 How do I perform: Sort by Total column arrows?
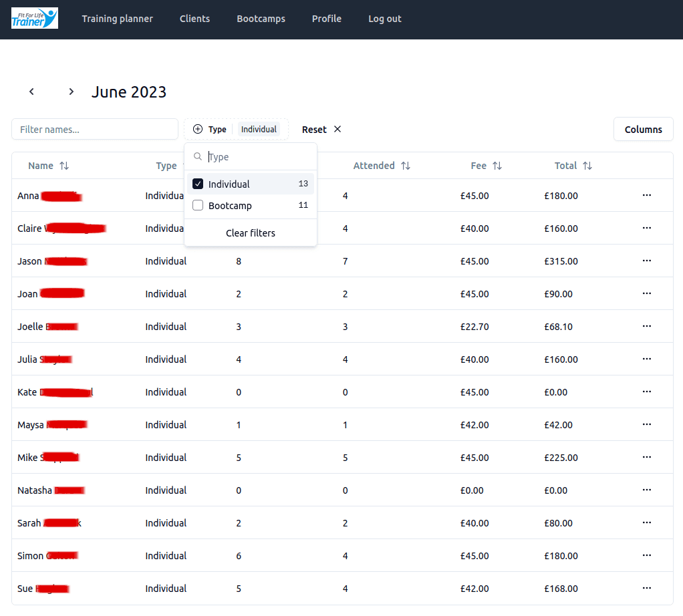587,166
